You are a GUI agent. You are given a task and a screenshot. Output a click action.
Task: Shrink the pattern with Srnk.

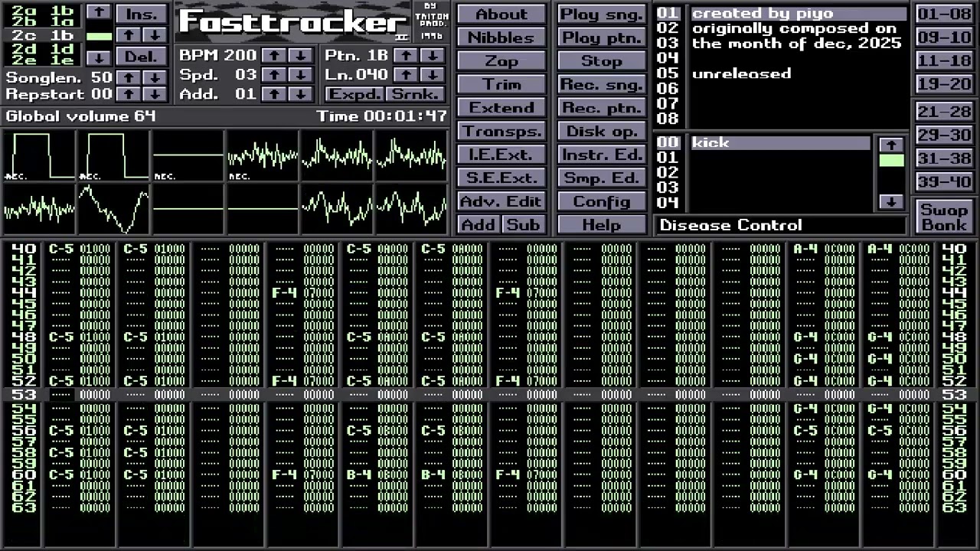click(416, 93)
